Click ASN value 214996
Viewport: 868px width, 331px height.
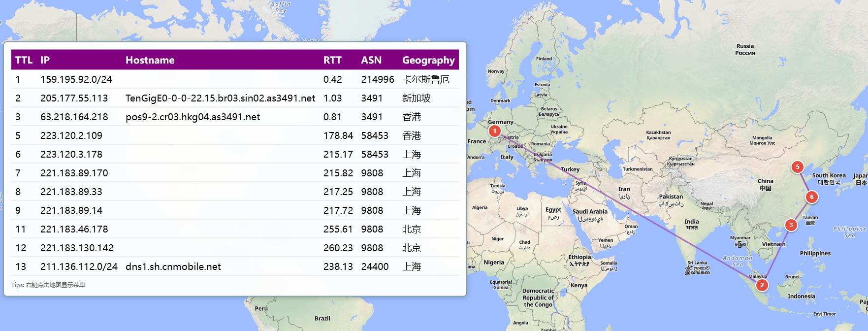pyautogui.click(x=378, y=79)
